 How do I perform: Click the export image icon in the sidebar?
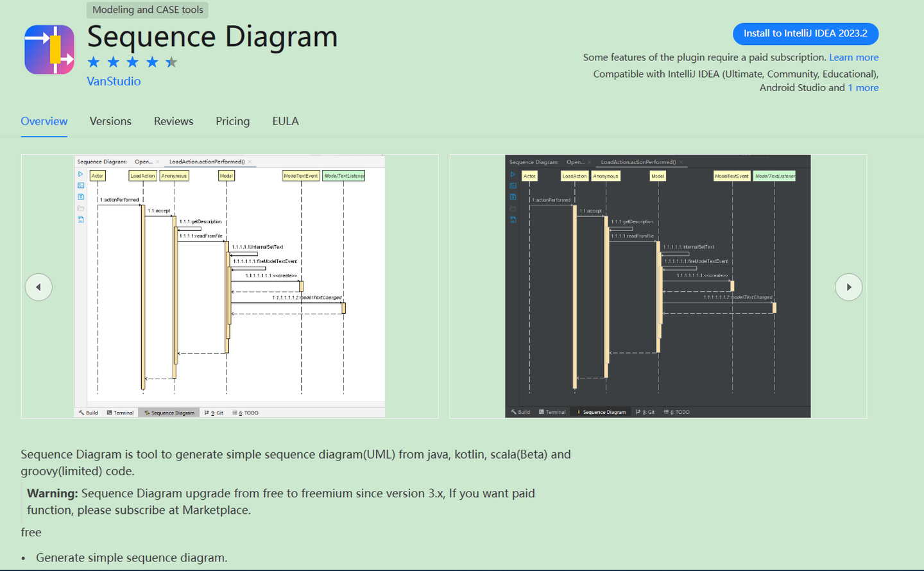(x=81, y=185)
